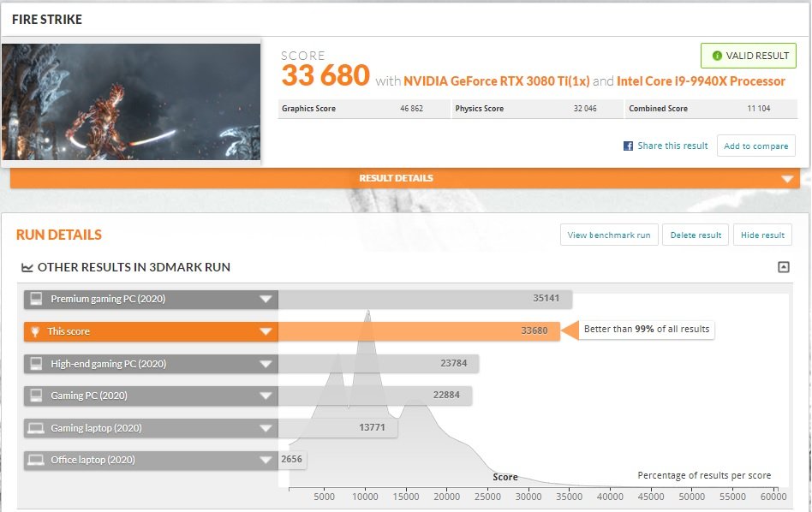Expand the Gaming PC (2020) dropdown arrow
Viewport: 812px width, 512px height.
[x=266, y=396]
